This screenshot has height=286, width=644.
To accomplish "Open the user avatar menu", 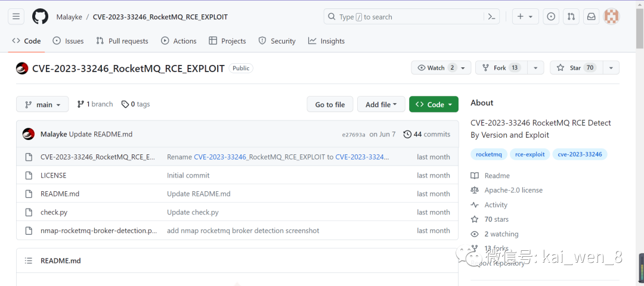I will coord(612,17).
